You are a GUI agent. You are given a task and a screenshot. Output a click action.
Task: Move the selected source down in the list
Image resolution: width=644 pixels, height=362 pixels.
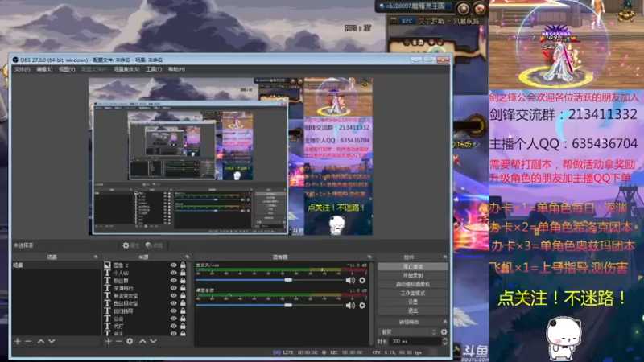(x=153, y=341)
